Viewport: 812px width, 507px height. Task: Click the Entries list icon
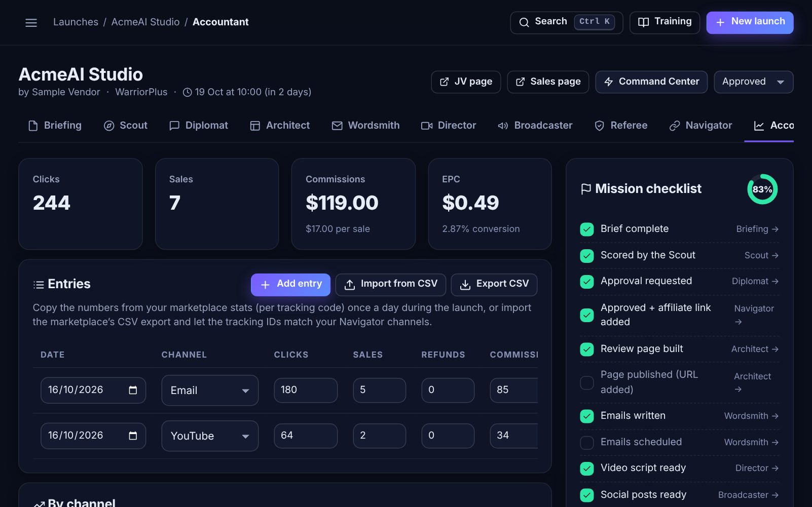pos(39,285)
